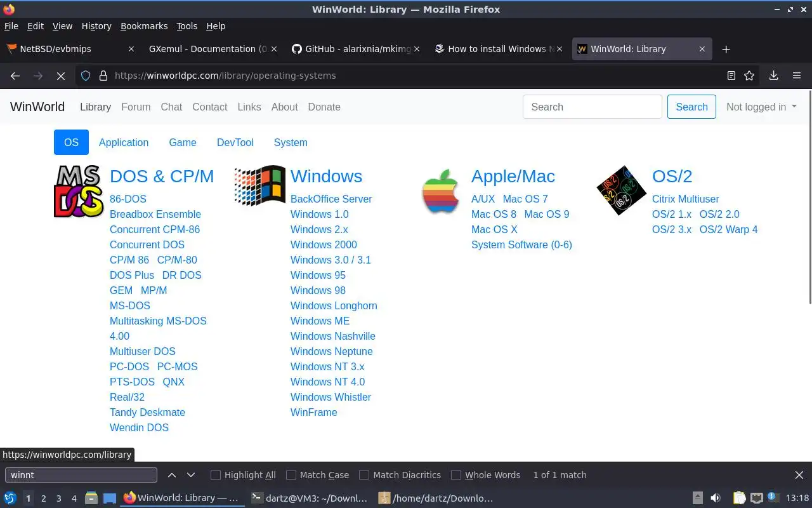The image size is (812, 508).
Task: Toggle reader view in address bar
Action: (731, 76)
